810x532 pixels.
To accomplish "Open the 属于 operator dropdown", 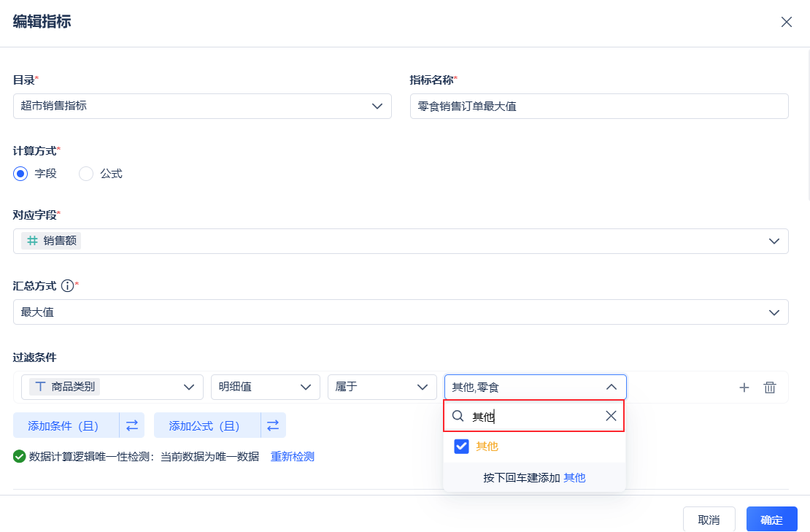I will (382, 387).
